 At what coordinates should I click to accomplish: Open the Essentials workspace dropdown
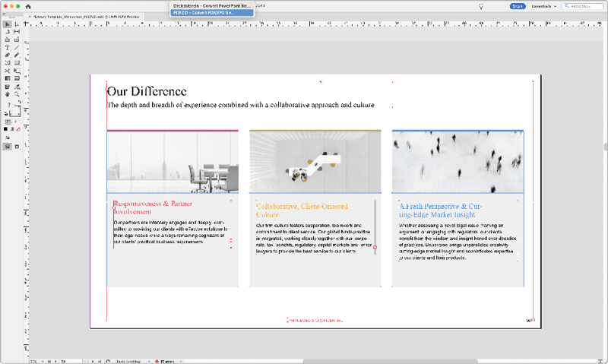(x=544, y=6)
